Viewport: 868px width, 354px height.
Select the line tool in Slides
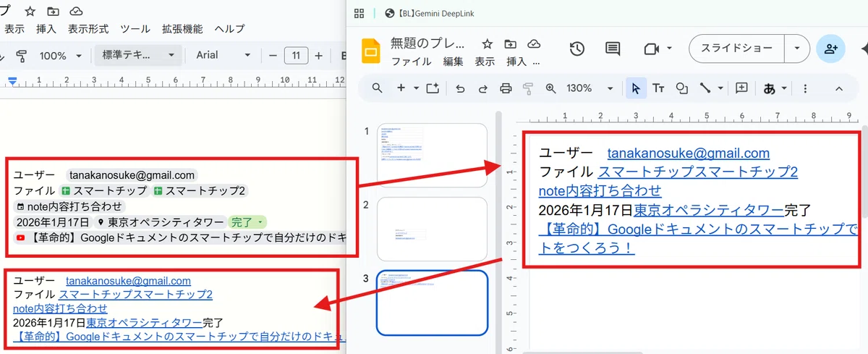coord(705,88)
